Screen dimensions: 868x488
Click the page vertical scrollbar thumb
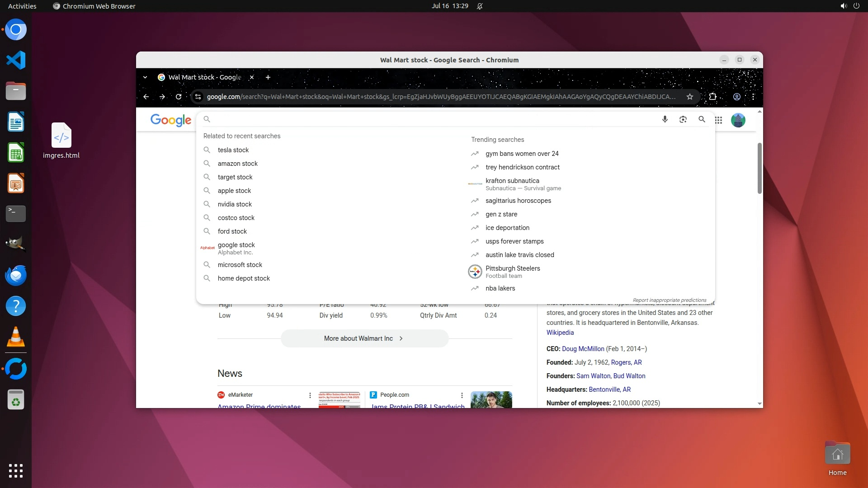759,168
